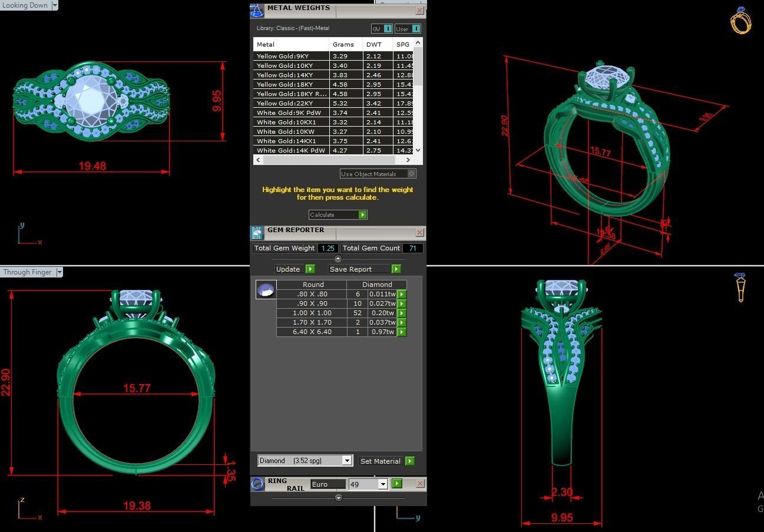
Task: Click the metal table scroll-left arrow
Action: click(257, 160)
